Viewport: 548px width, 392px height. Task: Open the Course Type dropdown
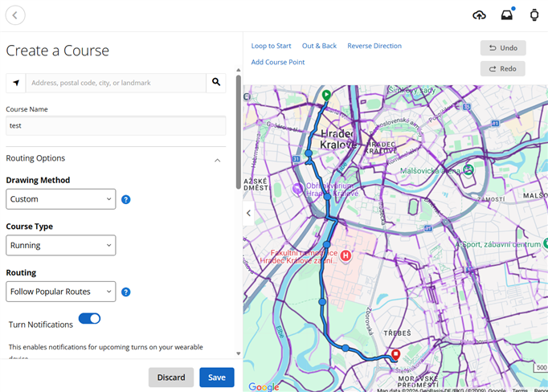point(61,245)
